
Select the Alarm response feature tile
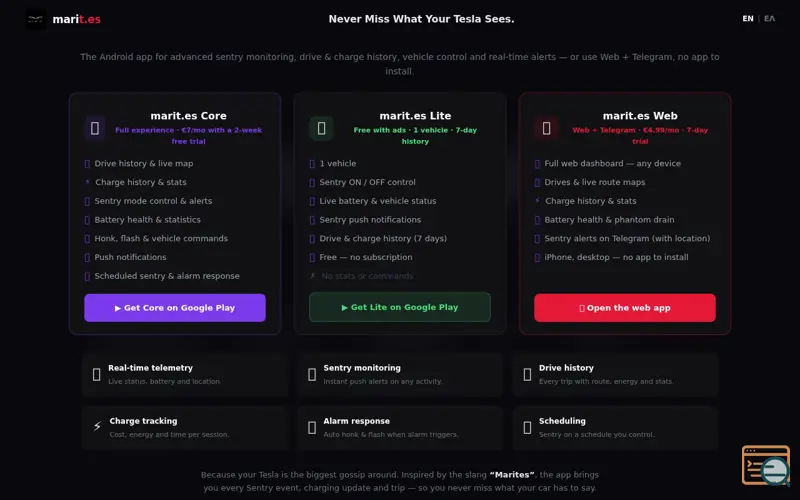[400, 428]
